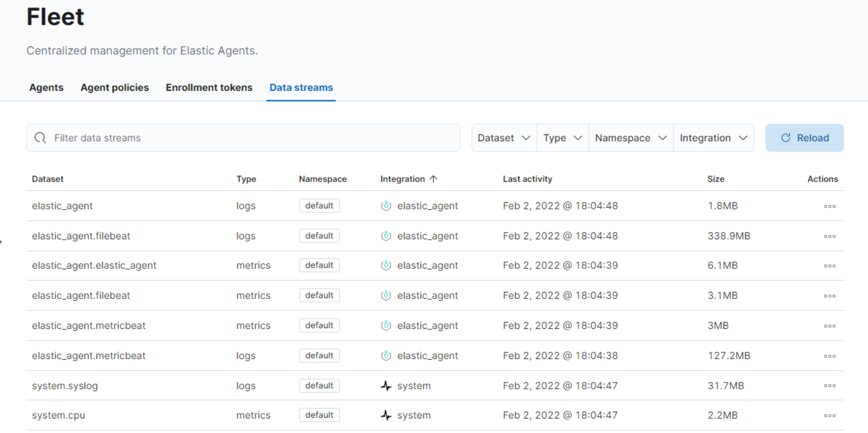Focus the Filter data streams search field
The width and height of the screenshot is (868, 433).
(x=243, y=138)
